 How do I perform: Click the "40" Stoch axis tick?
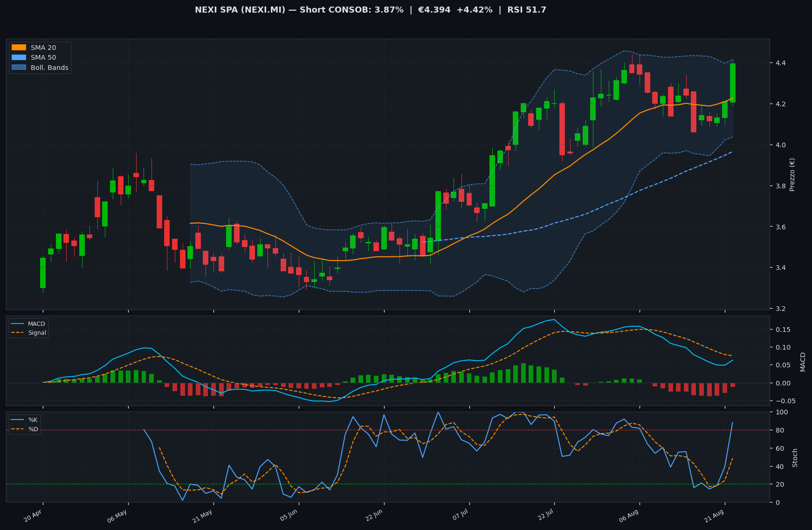(779, 466)
